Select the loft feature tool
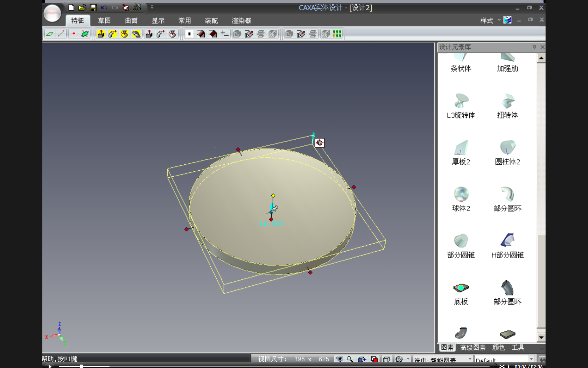The height and width of the screenshot is (368, 588). [x=136, y=34]
